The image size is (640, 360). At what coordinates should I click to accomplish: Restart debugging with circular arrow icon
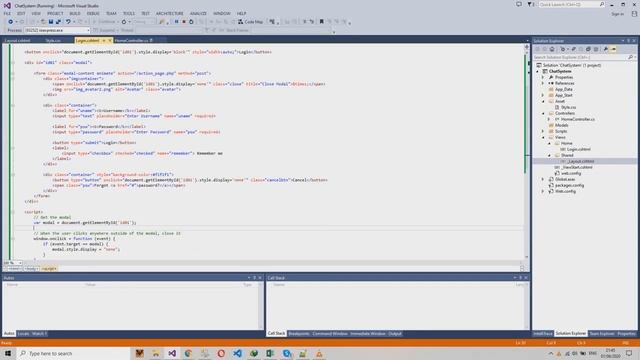191,22
